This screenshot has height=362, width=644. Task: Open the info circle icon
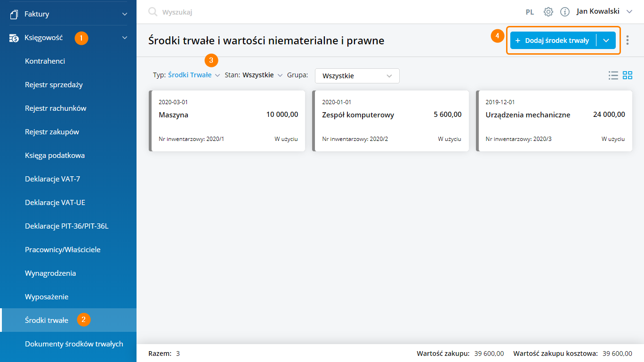pos(565,12)
